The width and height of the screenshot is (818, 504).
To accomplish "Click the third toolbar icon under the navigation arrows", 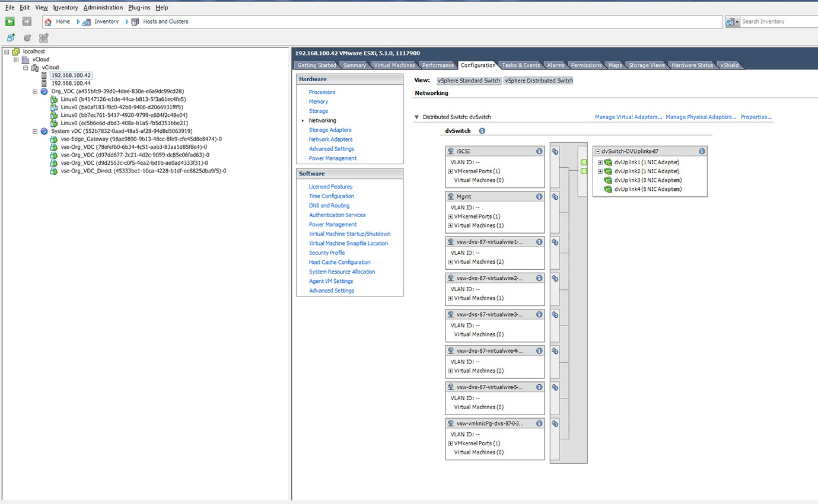I will [x=43, y=38].
